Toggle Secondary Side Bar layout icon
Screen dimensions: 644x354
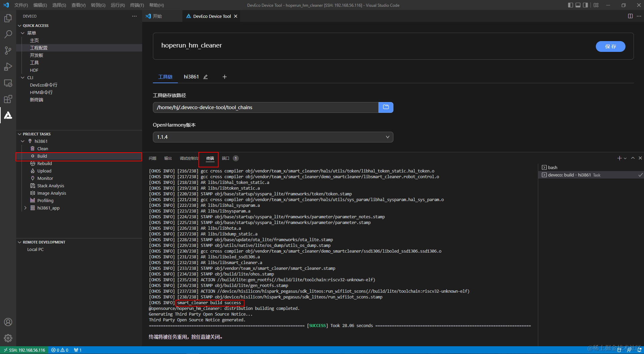click(585, 5)
